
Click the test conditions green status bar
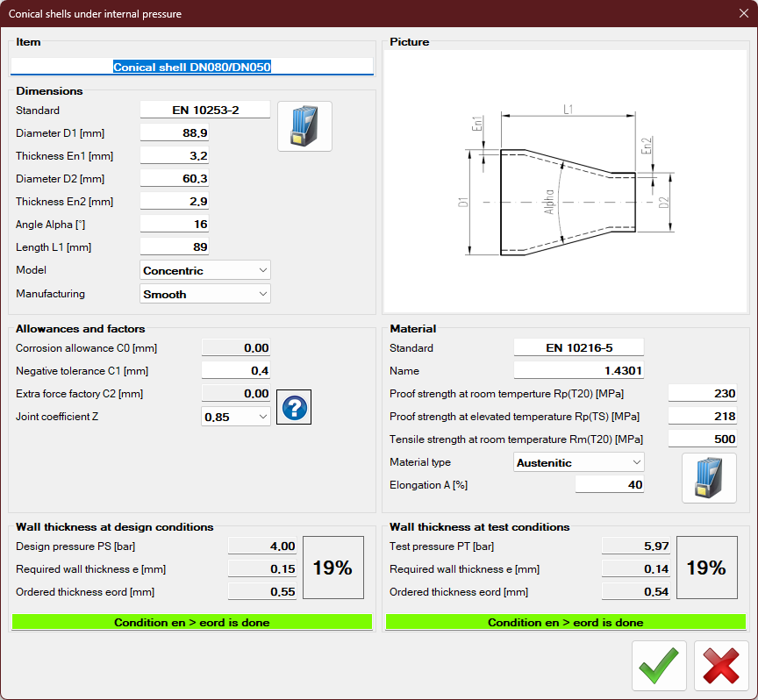565,622
